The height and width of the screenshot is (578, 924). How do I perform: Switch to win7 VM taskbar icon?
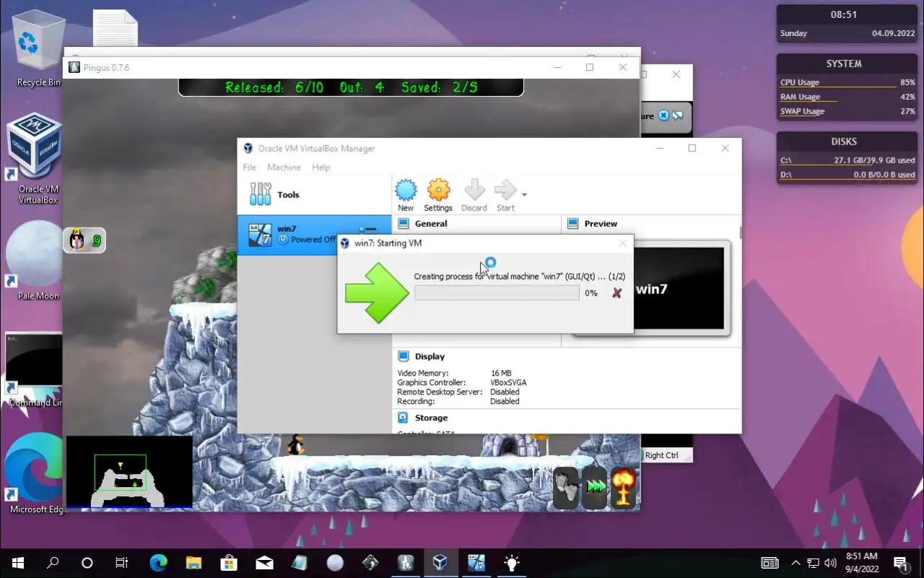(476, 563)
